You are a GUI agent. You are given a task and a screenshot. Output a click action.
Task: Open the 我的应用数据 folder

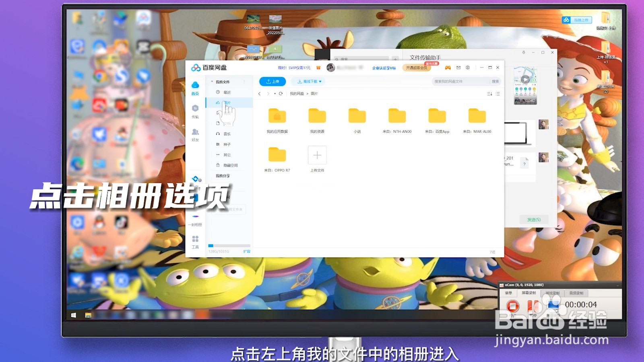(277, 120)
